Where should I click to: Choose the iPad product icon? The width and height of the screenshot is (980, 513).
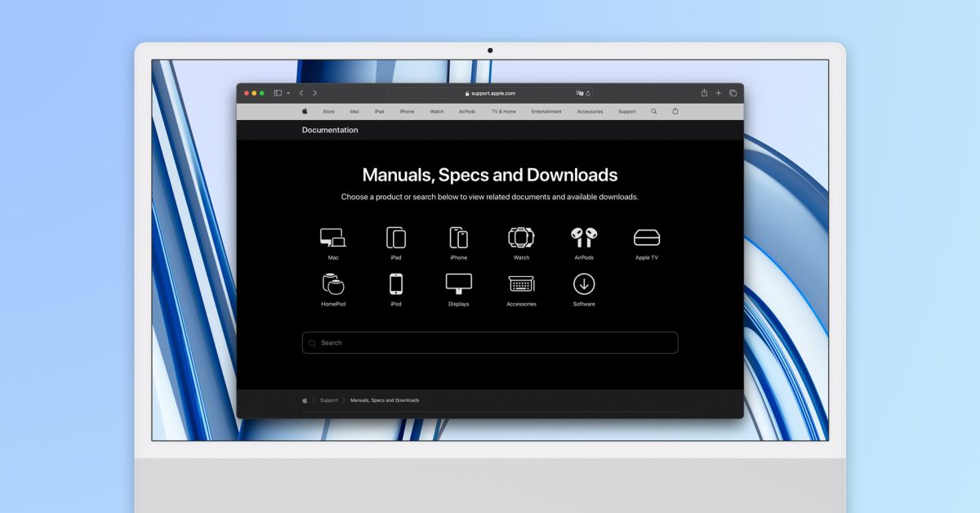pyautogui.click(x=396, y=238)
